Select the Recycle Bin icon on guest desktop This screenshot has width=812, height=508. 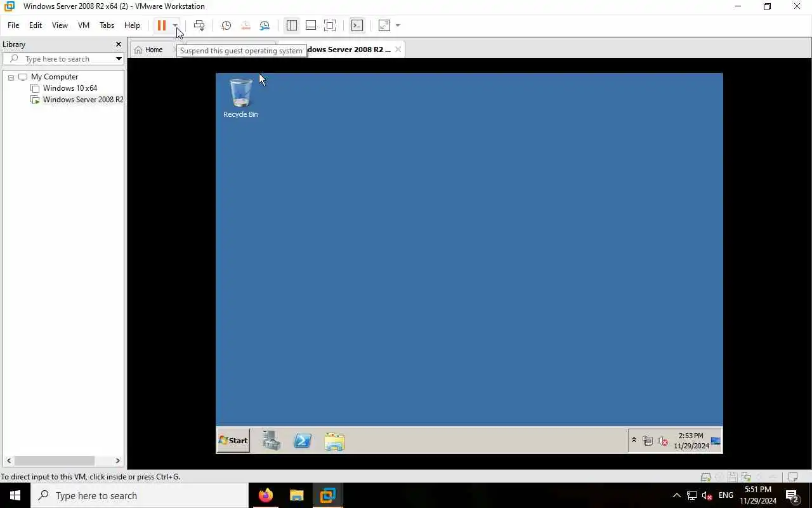[240, 98]
